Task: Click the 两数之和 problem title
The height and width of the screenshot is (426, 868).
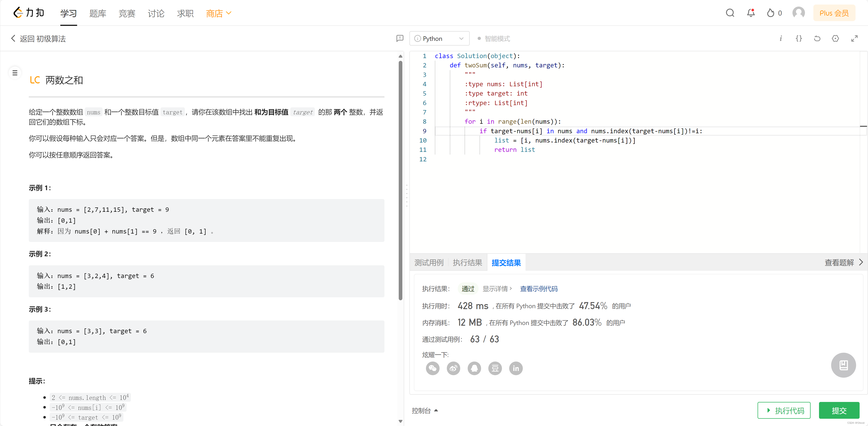Action: coord(64,80)
